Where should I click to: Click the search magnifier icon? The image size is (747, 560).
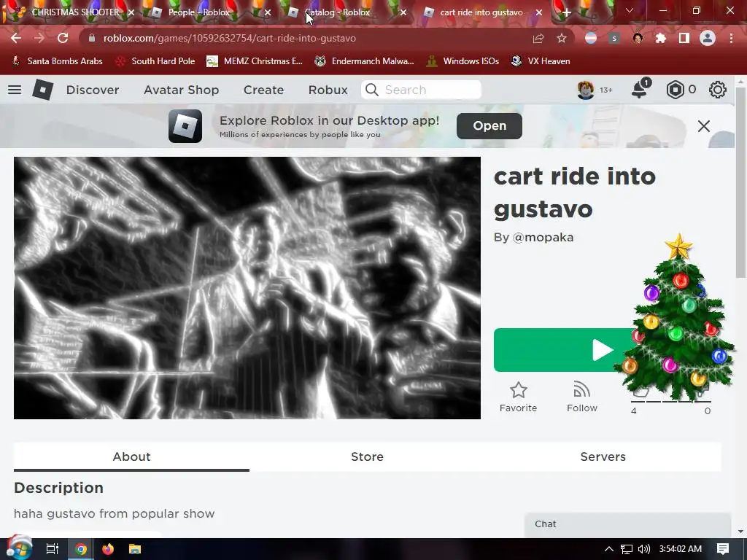372,90
